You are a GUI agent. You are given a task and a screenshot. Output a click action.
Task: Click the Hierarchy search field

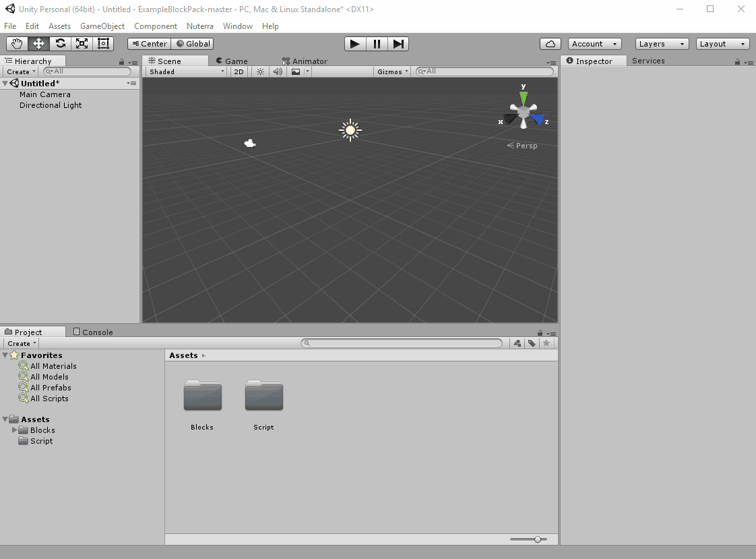[88, 71]
